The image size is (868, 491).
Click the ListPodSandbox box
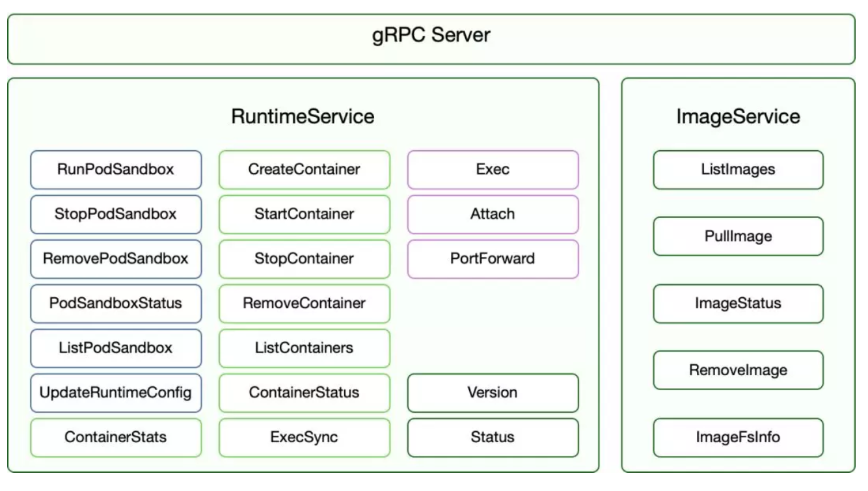click(115, 348)
